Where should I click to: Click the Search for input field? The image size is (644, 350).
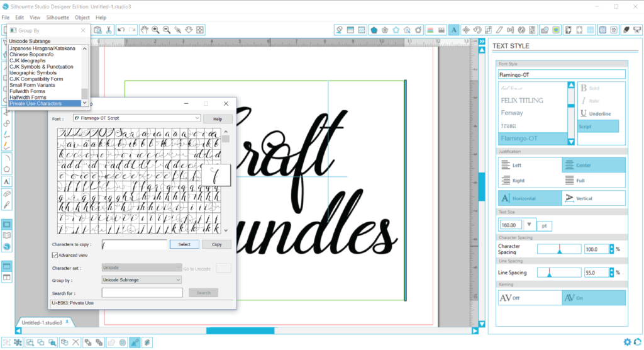[142, 293]
